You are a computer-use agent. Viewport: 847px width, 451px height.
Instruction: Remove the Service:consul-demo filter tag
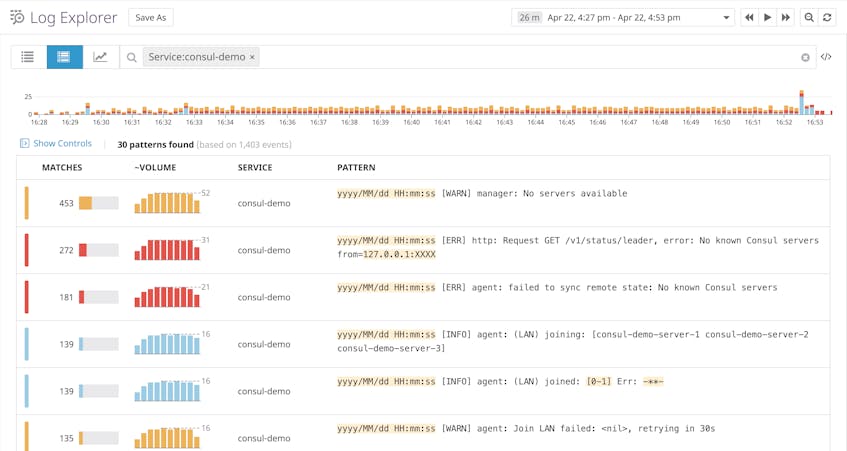pyautogui.click(x=252, y=57)
